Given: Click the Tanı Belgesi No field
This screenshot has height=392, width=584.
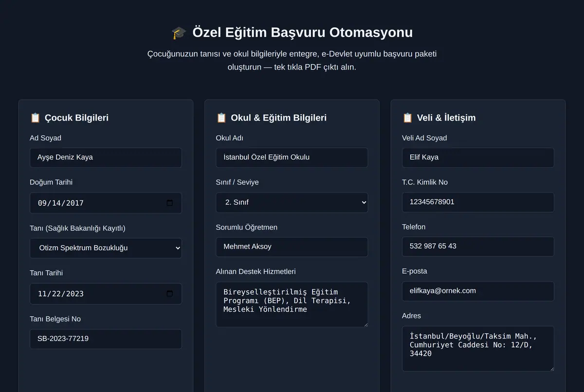Looking at the screenshot, I should pos(106,339).
